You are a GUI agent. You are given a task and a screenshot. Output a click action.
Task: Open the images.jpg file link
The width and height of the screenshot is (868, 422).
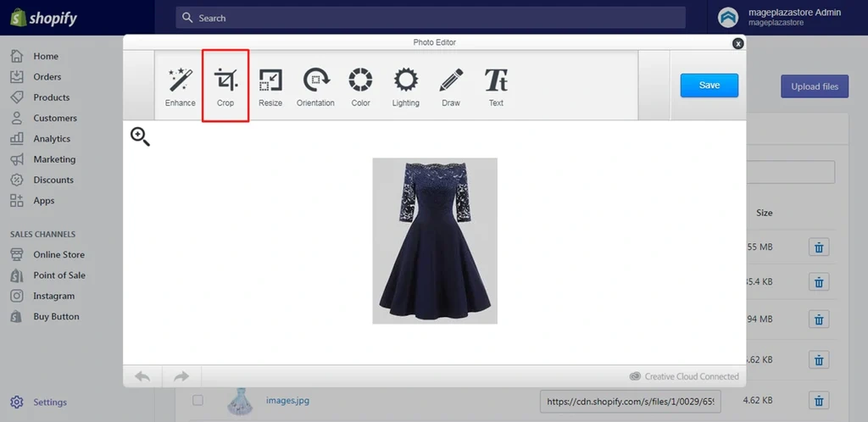click(287, 400)
